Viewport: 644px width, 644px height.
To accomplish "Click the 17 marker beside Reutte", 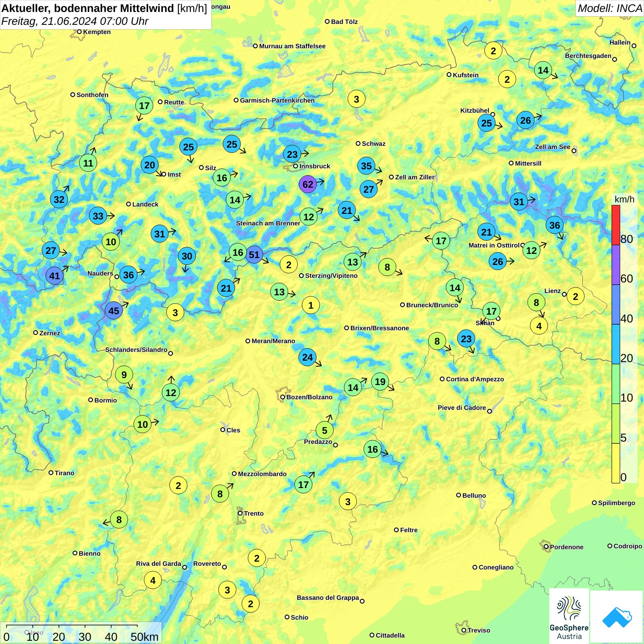I will point(144,106).
